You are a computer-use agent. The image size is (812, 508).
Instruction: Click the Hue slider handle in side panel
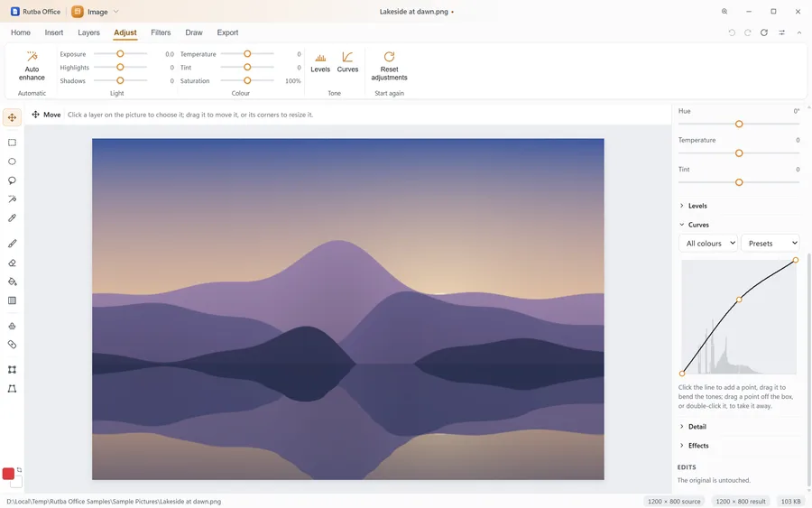(739, 125)
